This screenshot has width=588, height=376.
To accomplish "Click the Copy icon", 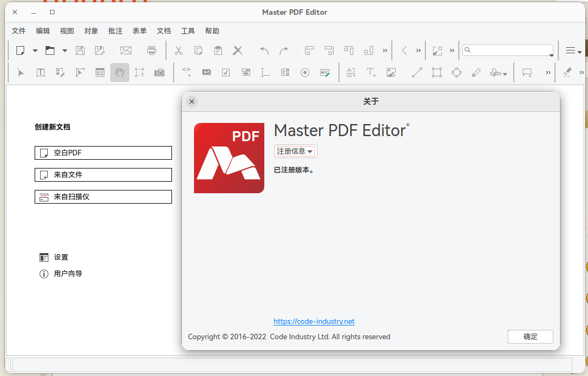I will [x=198, y=50].
